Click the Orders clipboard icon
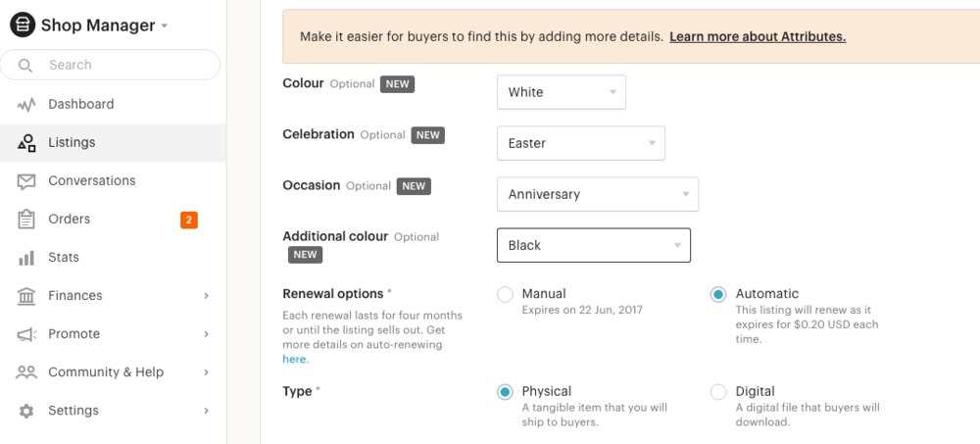The image size is (980, 444). [26, 220]
